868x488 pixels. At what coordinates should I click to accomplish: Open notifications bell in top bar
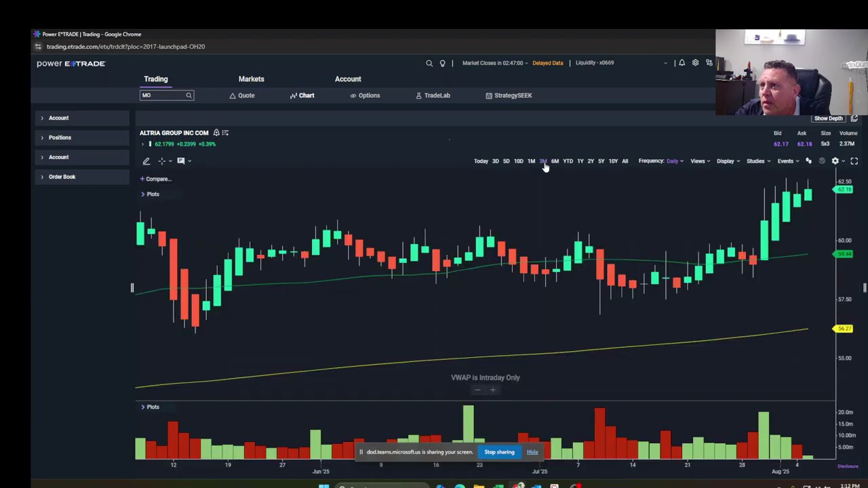682,63
